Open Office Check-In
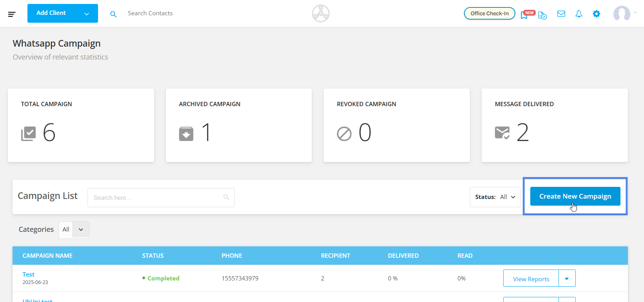Viewport: 644px width, 302px height. click(489, 13)
